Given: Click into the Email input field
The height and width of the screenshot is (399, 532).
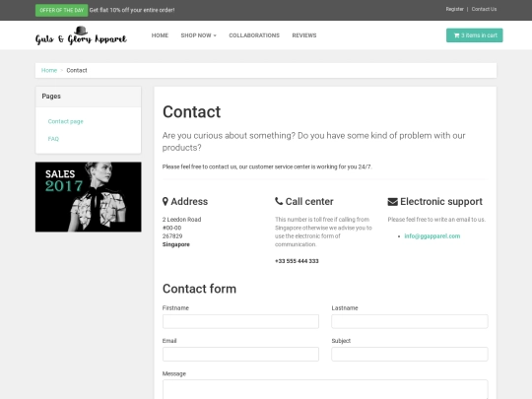Looking at the screenshot, I should pos(240,354).
